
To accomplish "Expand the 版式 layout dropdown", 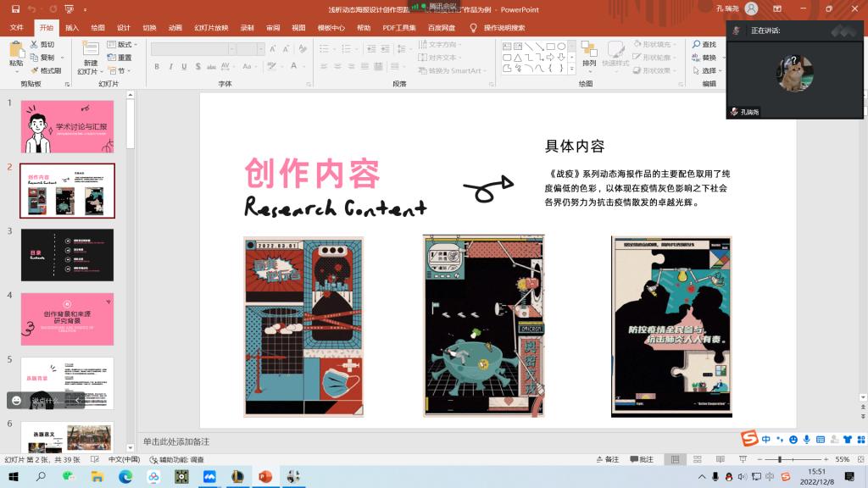I will tap(125, 44).
